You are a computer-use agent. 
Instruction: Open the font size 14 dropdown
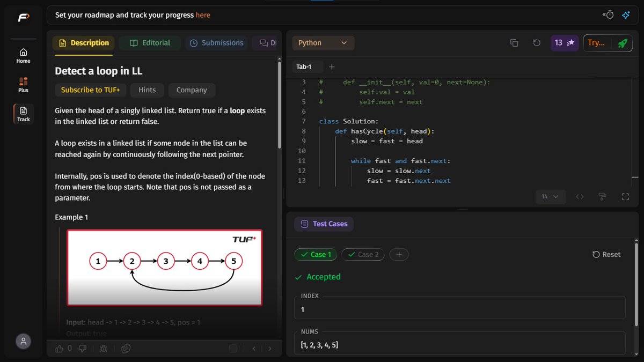(550, 197)
